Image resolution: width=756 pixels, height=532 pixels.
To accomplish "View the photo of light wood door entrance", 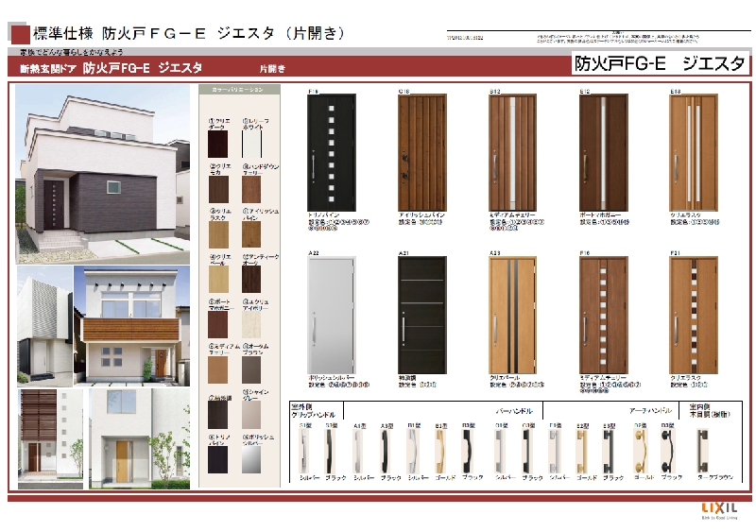I will coord(140,438).
